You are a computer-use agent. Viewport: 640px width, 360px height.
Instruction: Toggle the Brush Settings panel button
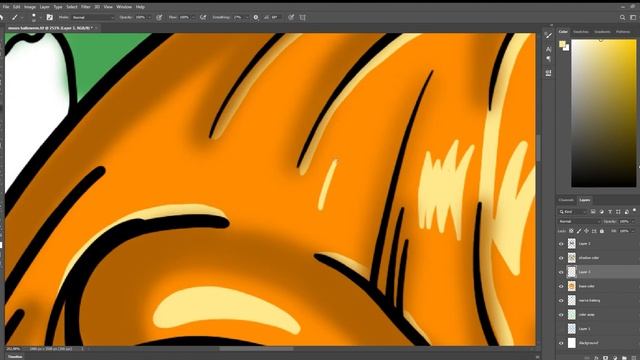tap(49, 18)
